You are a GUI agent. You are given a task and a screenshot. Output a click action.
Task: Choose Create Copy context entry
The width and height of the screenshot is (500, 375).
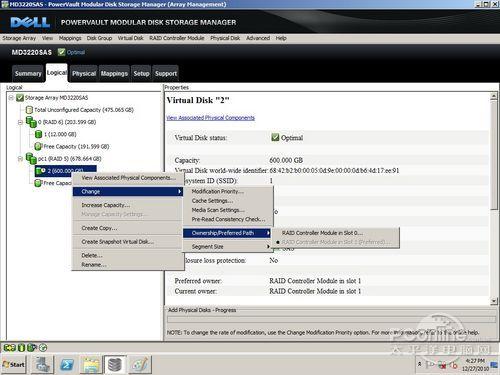tap(128, 228)
